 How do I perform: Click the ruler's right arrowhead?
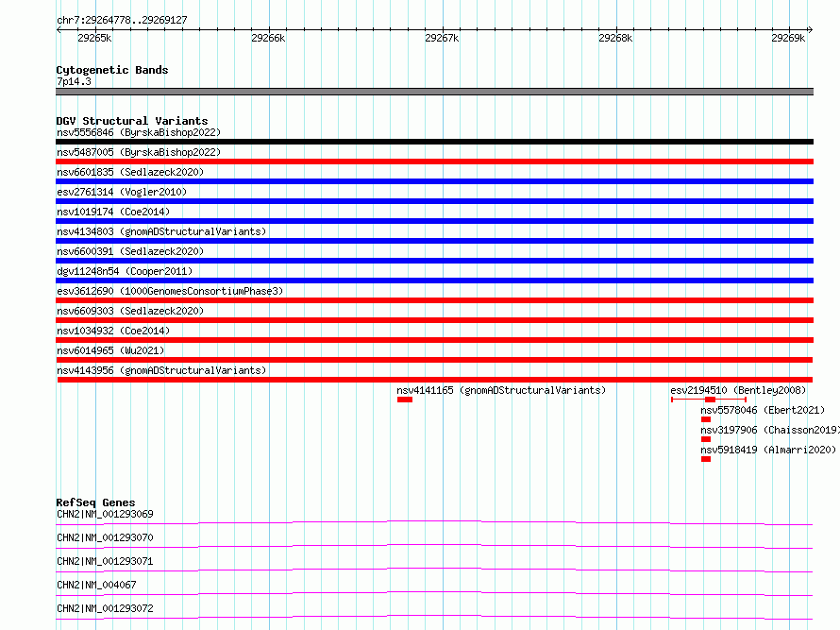[811, 30]
